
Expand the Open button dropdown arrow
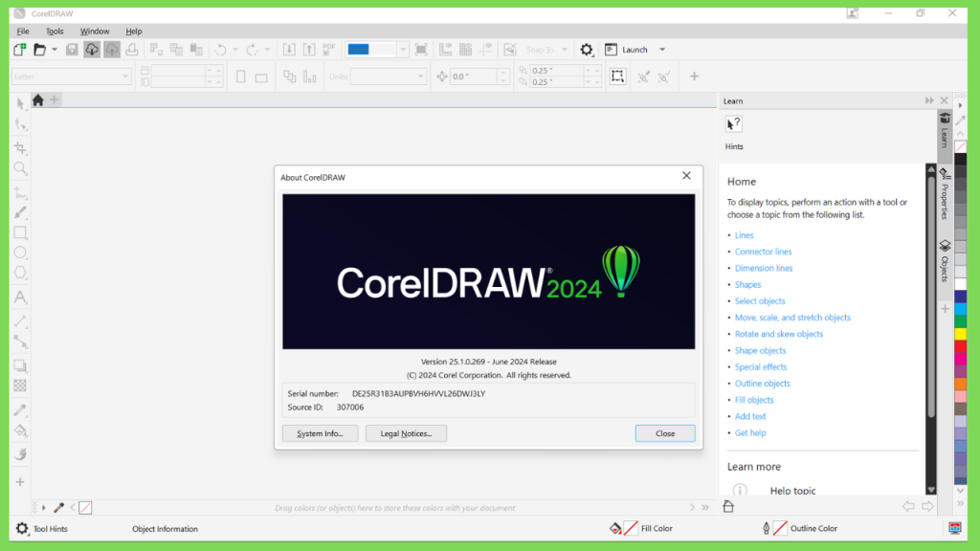click(55, 50)
